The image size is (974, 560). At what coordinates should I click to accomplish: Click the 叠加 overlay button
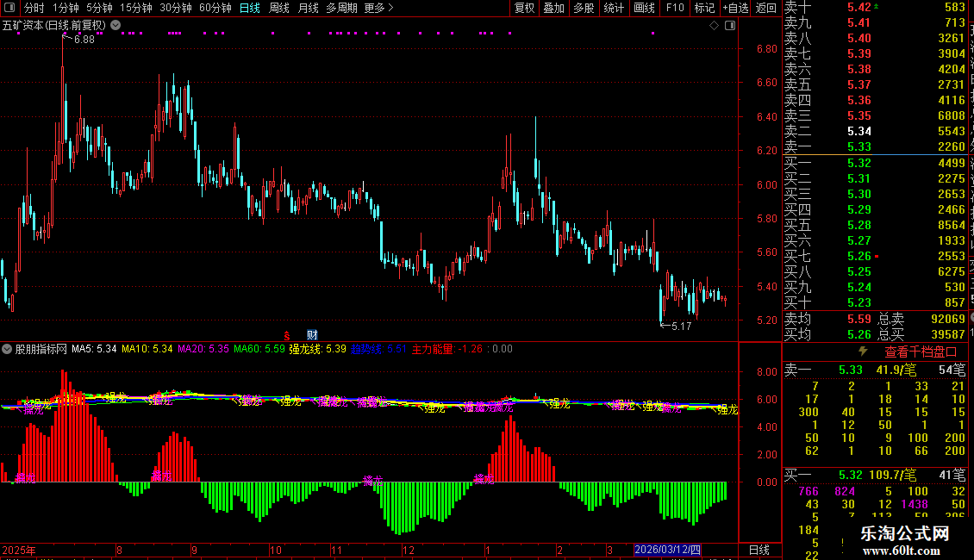(554, 8)
